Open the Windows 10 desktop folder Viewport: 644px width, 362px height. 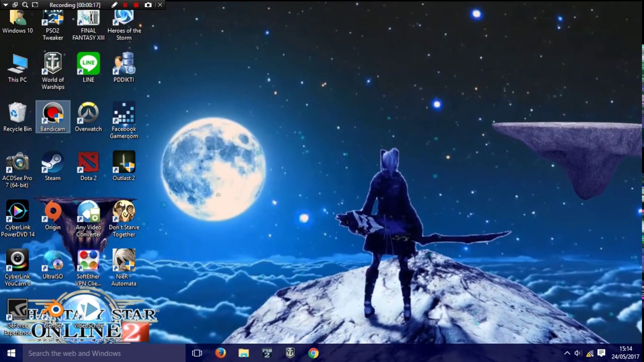17,22
